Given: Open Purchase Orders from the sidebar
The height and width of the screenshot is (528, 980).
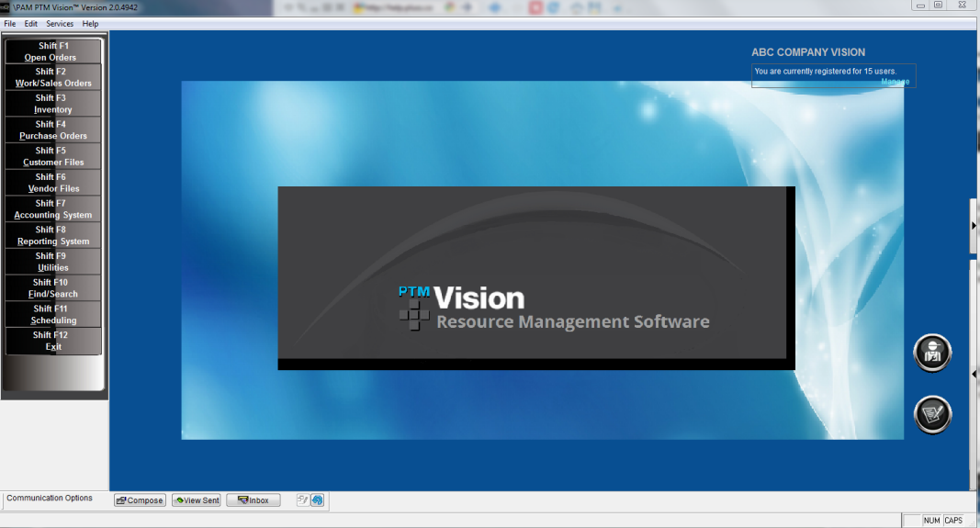Looking at the screenshot, I should click(x=53, y=130).
